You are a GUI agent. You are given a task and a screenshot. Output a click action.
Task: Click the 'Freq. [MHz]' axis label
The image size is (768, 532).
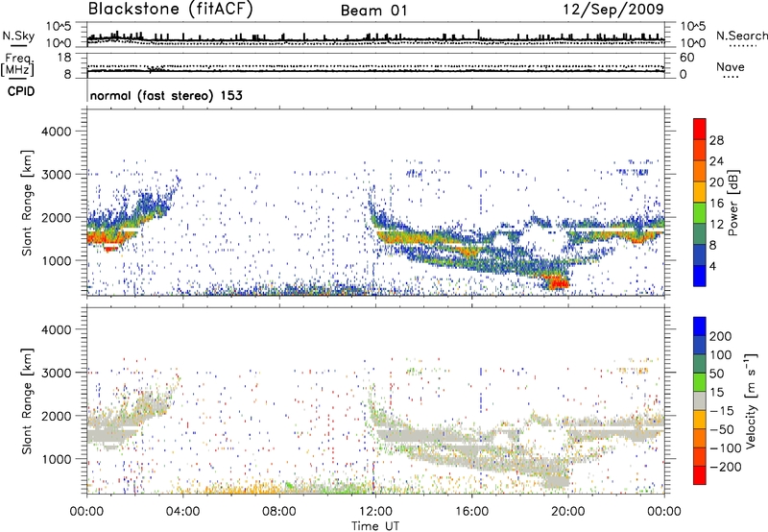pyautogui.click(x=17, y=65)
